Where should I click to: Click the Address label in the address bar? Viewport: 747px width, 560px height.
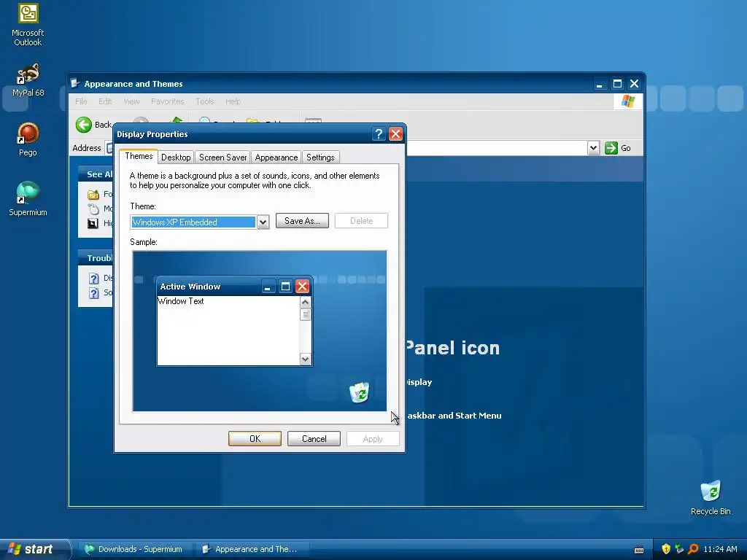point(87,148)
